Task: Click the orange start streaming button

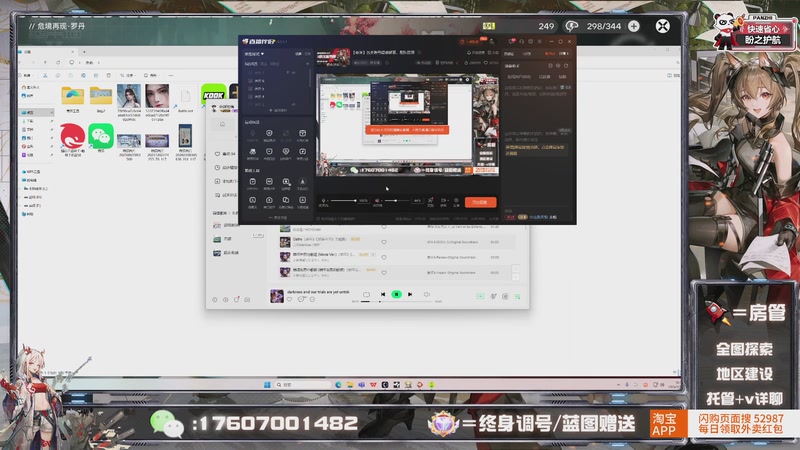Action: [x=480, y=202]
